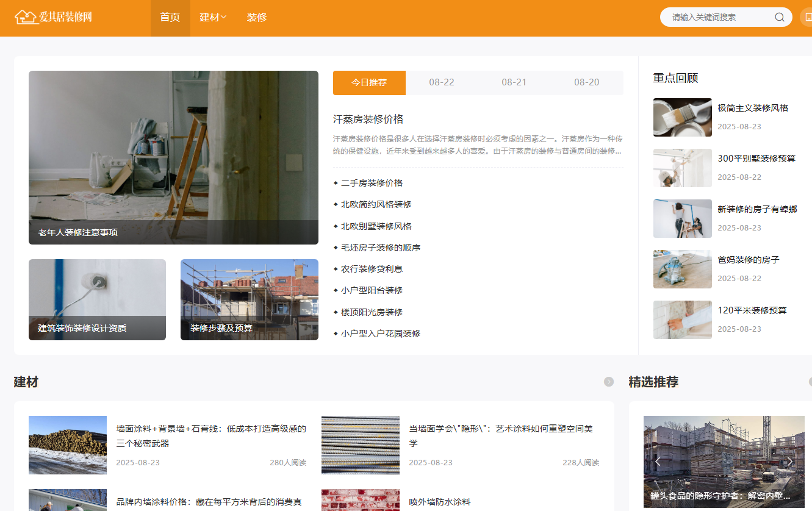
Task: Switch to the 08-22 tab
Action: pos(441,82)
